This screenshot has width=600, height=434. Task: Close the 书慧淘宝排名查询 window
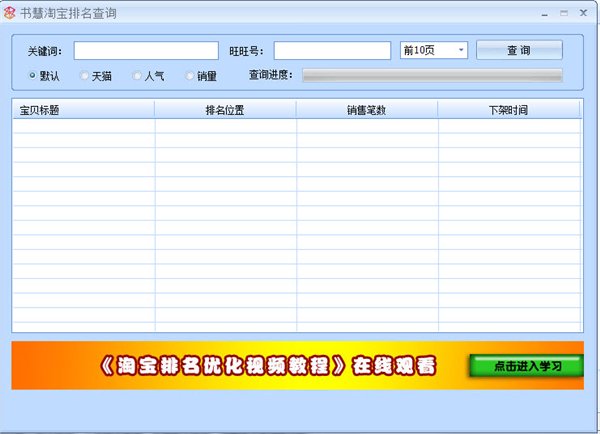click(583, 13)
